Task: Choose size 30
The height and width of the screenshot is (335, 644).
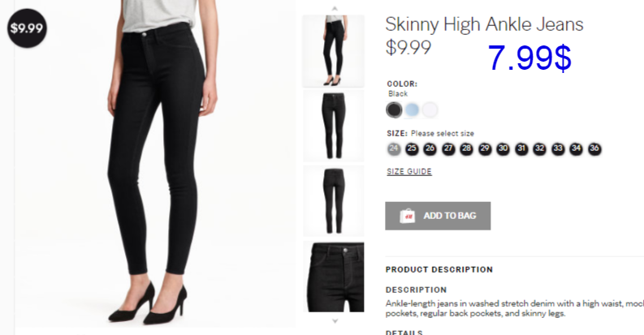Action: (x=504, y=148)
